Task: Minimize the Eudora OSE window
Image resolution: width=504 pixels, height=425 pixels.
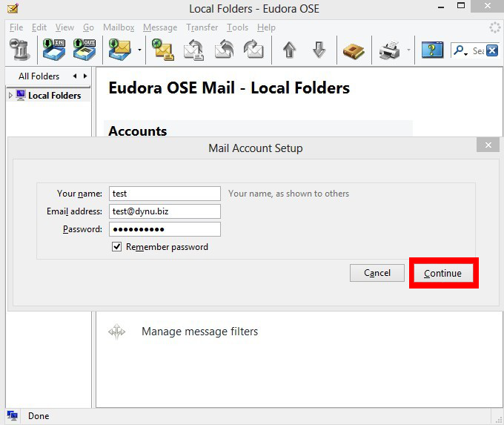Action: pos(441,7)
